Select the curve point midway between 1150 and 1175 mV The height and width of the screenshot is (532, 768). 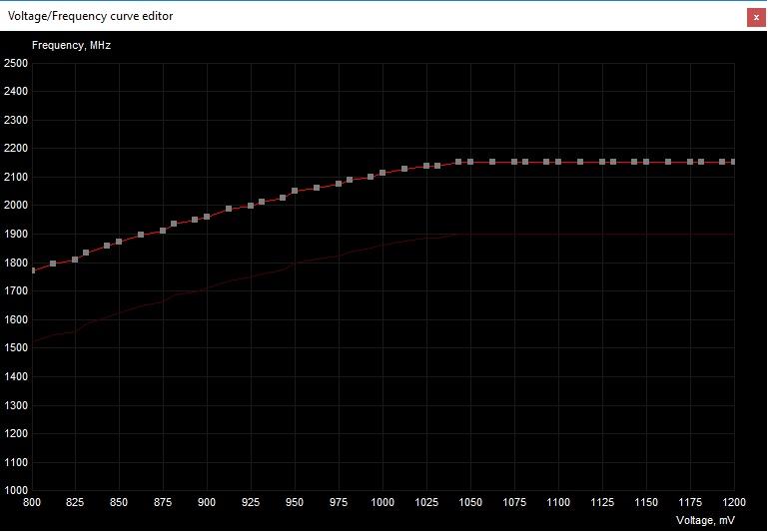pyautogui.click(x=668, y=162)
